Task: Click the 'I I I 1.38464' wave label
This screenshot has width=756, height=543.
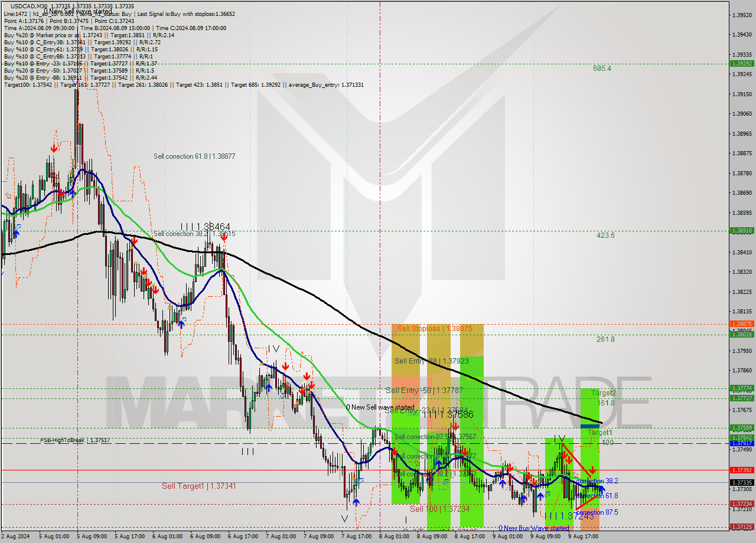Action: tap(206, 226)
